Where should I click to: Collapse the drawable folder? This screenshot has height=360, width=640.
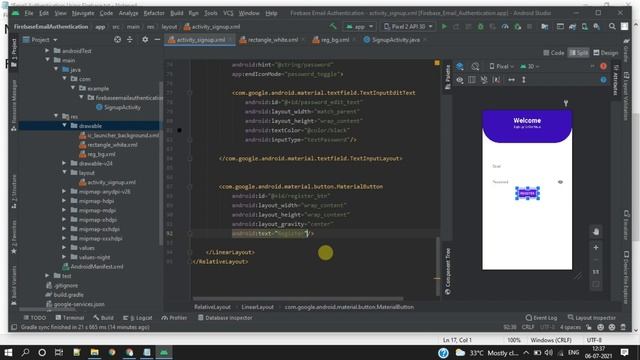64,126
